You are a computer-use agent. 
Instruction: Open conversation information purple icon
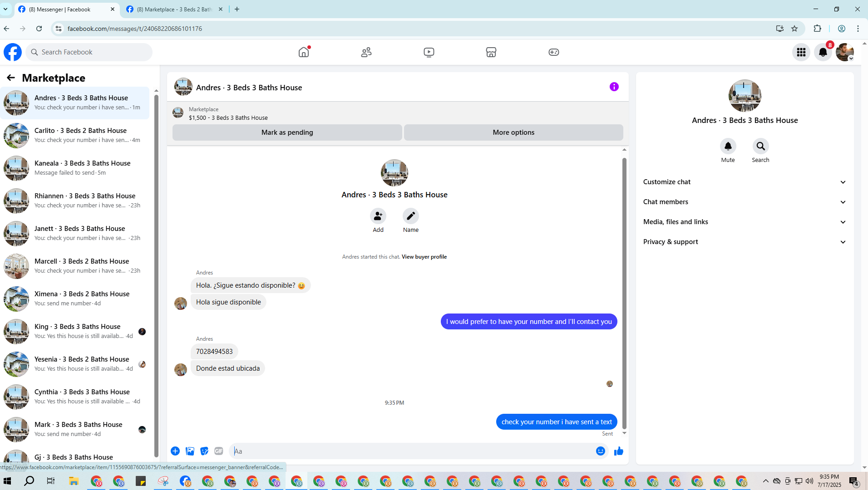tap(614, 87)
